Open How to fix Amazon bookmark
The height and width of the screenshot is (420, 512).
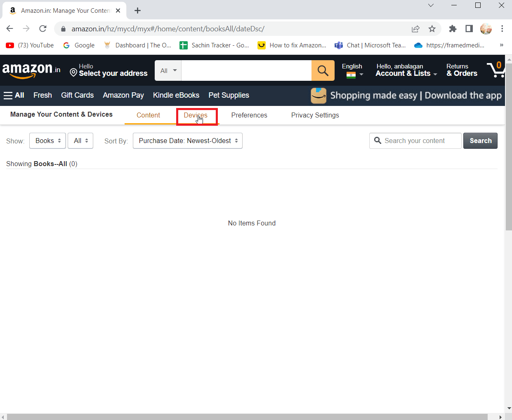coord(292,45)
